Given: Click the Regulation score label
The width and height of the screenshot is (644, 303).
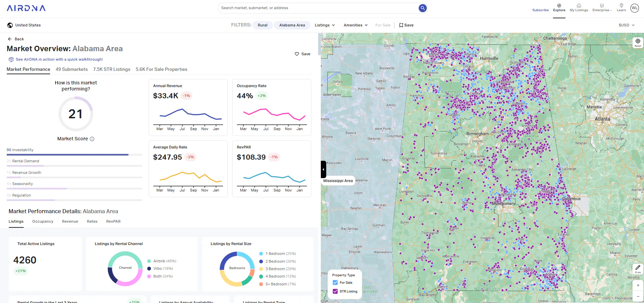Looking at the screenshot, I should tap(22, 195).
